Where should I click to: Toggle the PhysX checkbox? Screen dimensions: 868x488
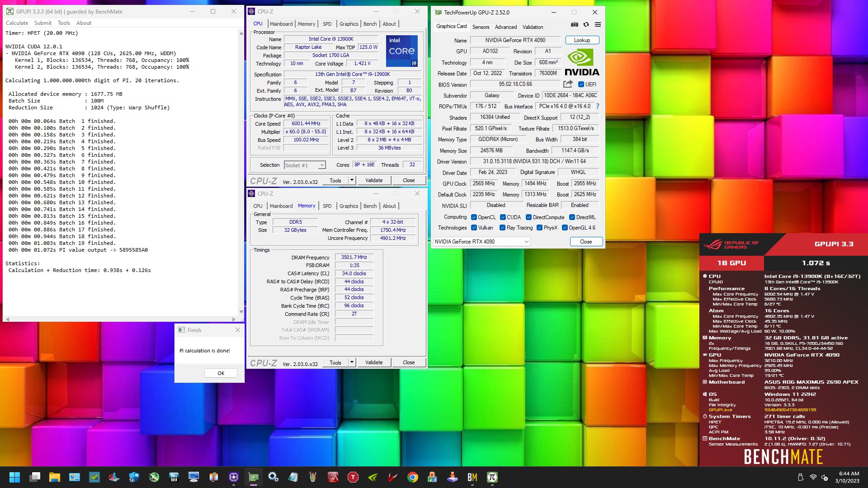tap(539, 228)
